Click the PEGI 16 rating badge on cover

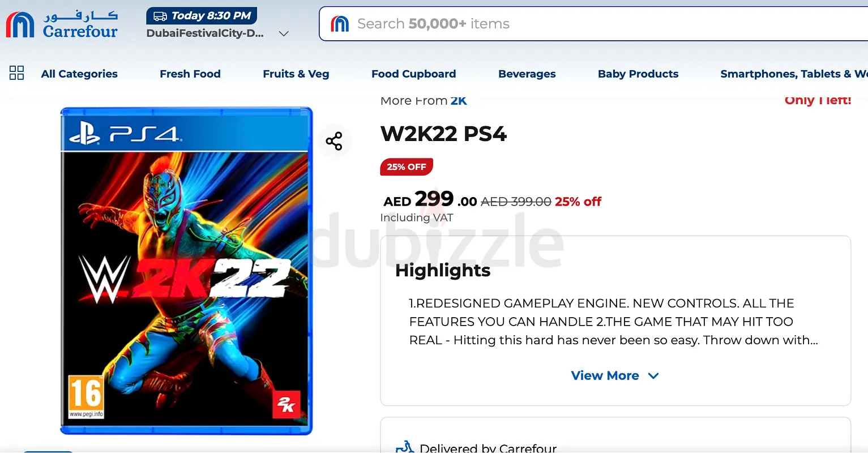86,396
